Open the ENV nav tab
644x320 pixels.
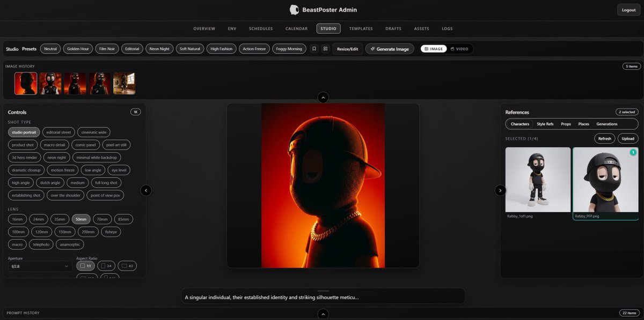tap(232, 28)
